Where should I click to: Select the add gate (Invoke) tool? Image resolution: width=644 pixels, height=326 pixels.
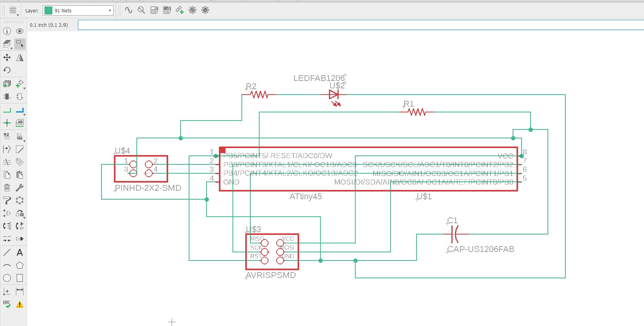coord(20,84)
